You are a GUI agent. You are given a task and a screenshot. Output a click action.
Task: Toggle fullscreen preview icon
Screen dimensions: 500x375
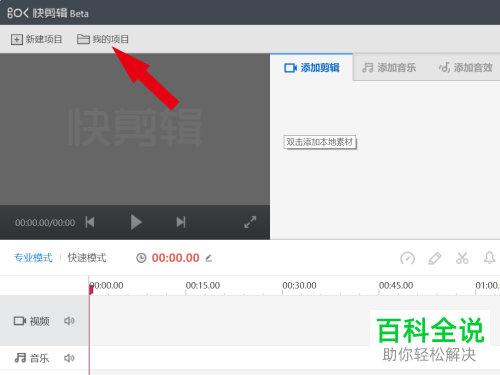pos(250,222)
